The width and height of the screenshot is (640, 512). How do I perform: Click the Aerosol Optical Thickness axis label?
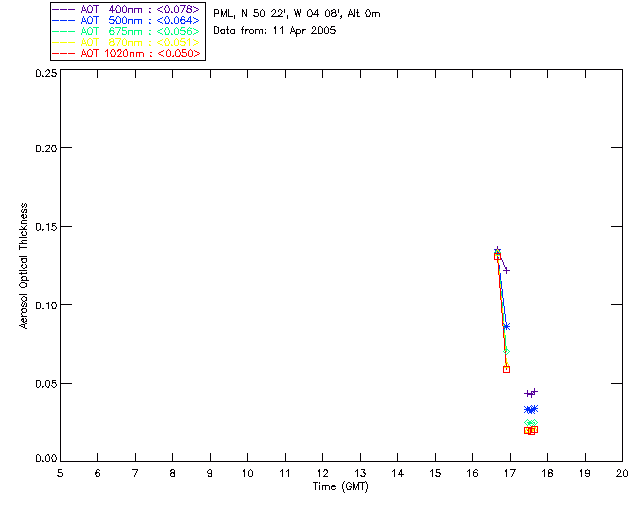click(24, 266)
